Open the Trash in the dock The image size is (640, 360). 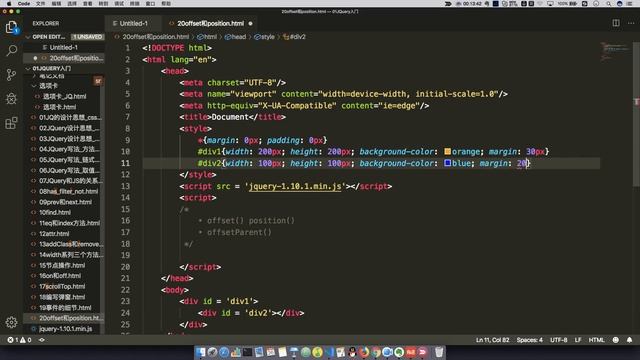click(x=439, y=352)
